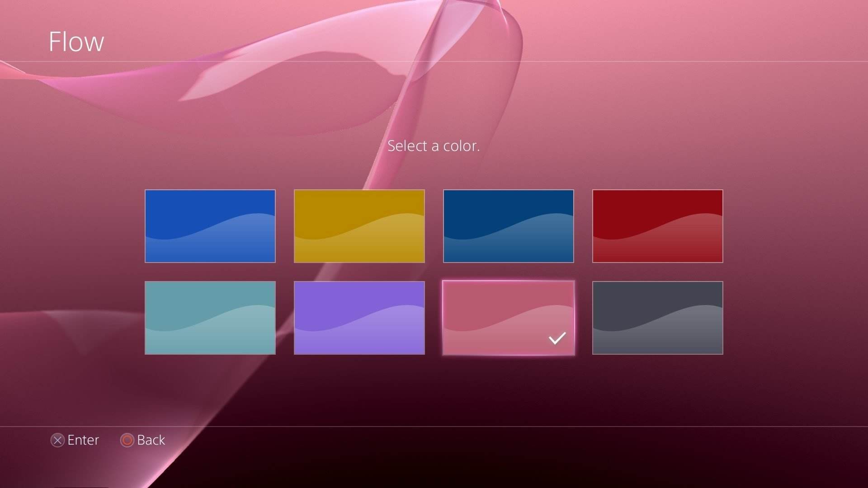Choose the purple Flow theme preview
Viewport: 868px width, 488px height.
359,318
